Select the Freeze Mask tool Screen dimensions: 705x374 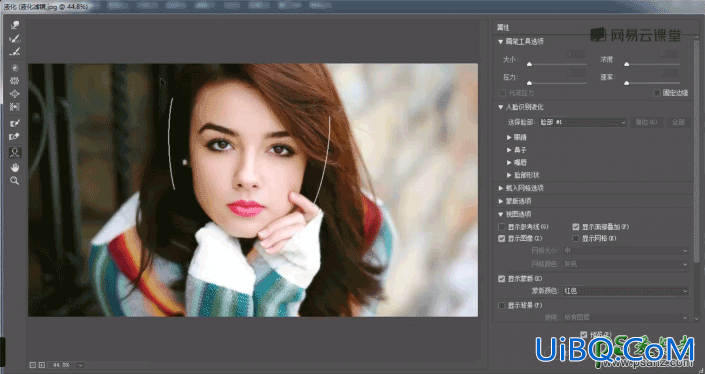pos(15,123)
